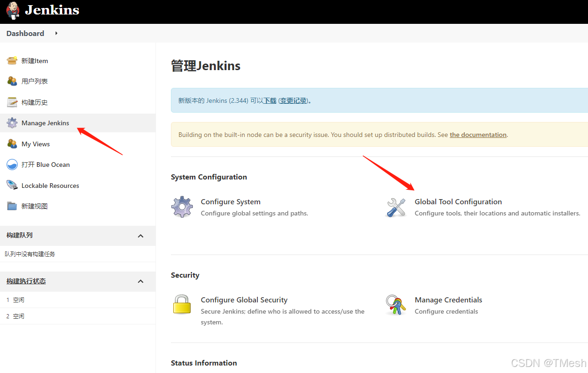Click the 用户列表 people icon
This screenshot has width=588, height=373.
12,81
